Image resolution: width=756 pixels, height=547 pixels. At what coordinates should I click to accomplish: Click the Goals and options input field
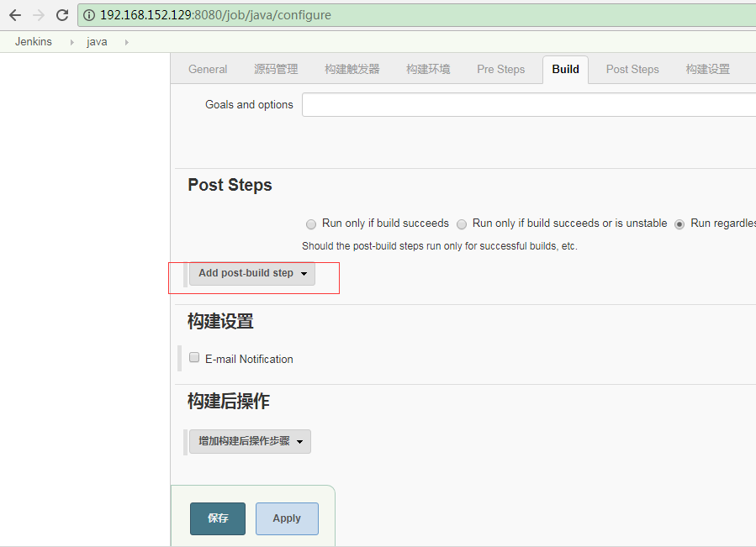pos(529,104)
